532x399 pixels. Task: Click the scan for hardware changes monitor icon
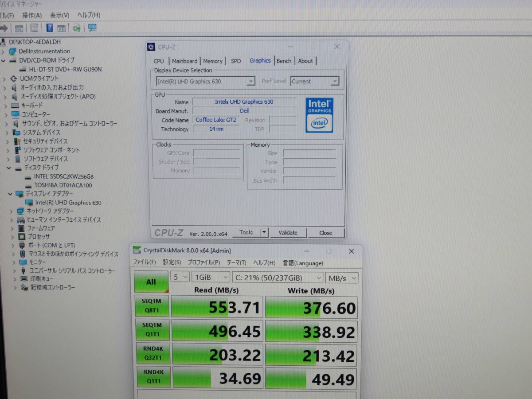92,28
